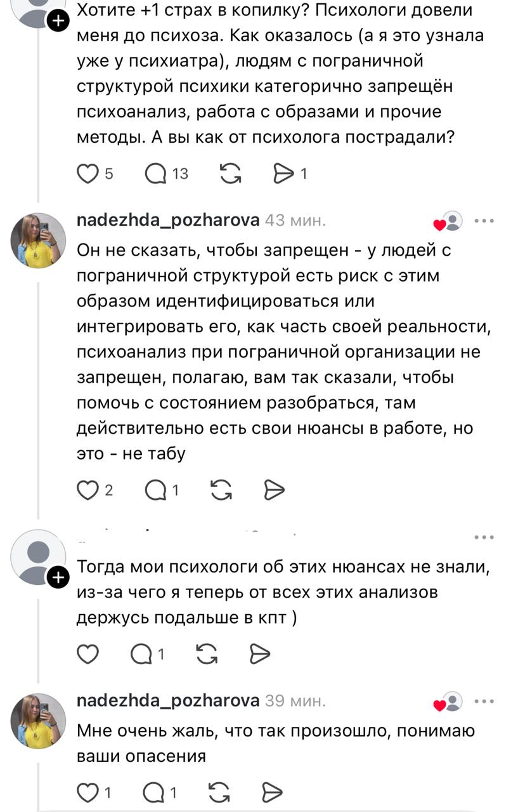The image size is (511, 812).
Task: Follow the anonymous author via the plus badge in the "Тогда мои психологи" reply
Action: [58, 577]
